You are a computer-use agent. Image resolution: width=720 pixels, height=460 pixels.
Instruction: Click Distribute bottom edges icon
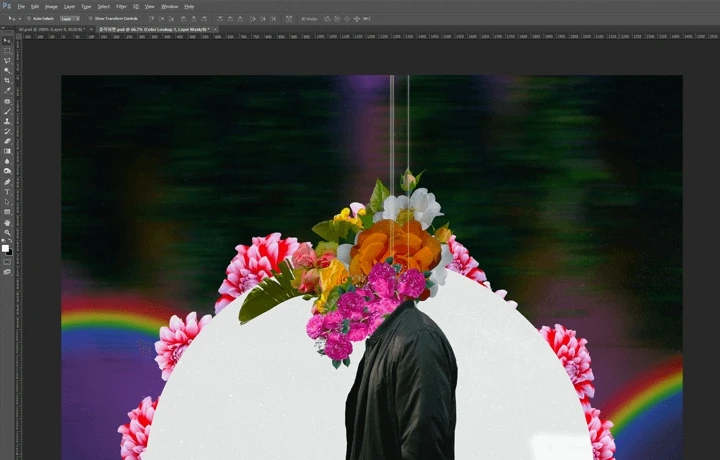click(240, 19)
